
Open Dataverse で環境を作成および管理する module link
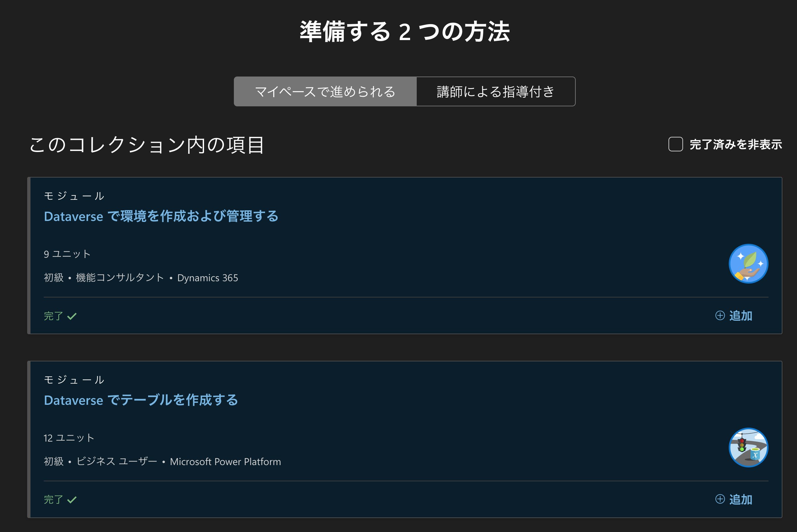pos(161,216)
